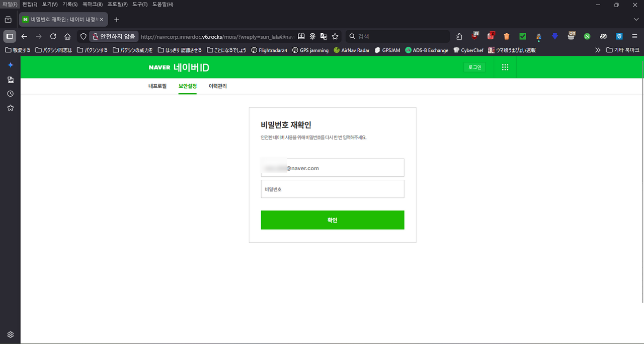644x344 pixels.
Task: Click the NAVER 네이버ID logo
Action: click(x=179, y=67)
